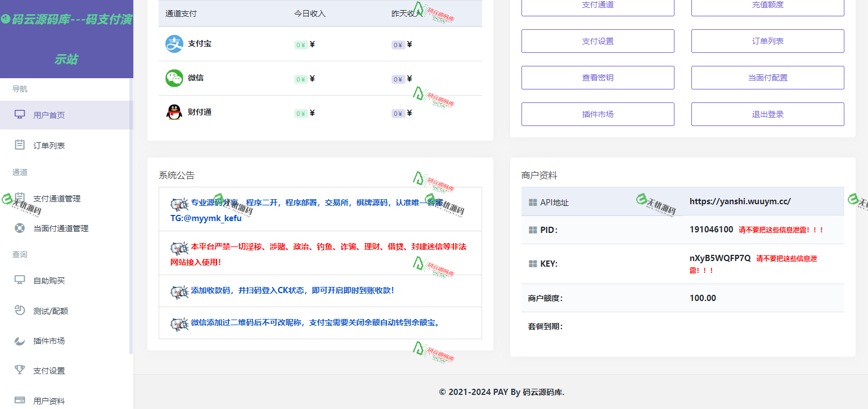Open 支付通道管理 from the sidebar
Viewport: 868px width, 409px height.
point(57,199)
